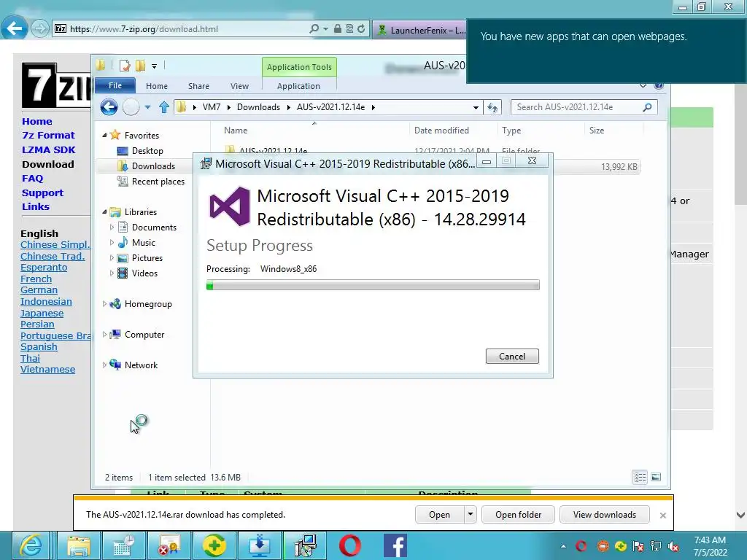Select Recent places in Favorites
The width and height of the screenshot is (747, 560).
(x=158, y=182)
